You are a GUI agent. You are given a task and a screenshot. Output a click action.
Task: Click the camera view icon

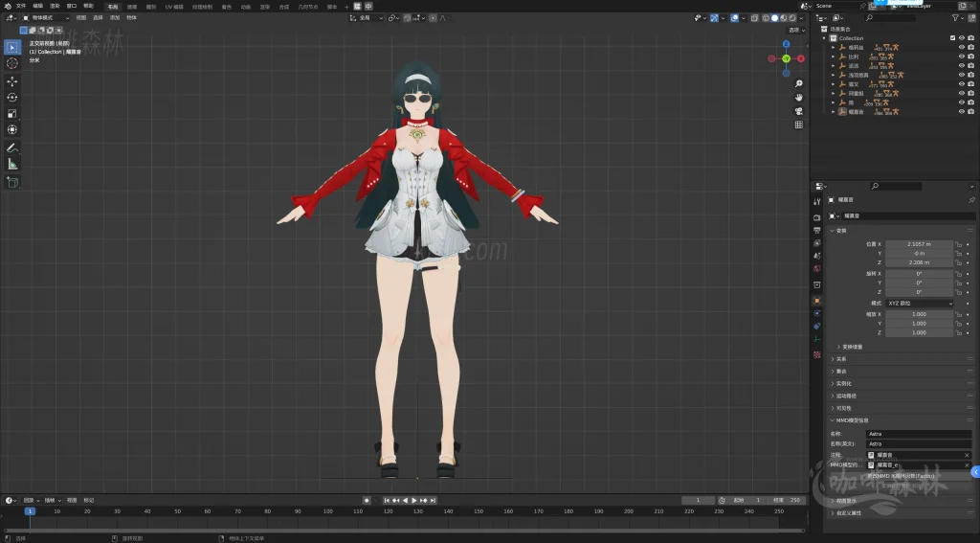pyautogui.click(x=798, y=111)
